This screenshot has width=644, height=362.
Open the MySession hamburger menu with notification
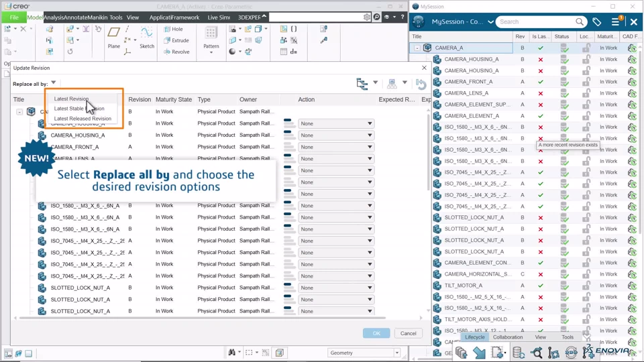pos(616,21)
